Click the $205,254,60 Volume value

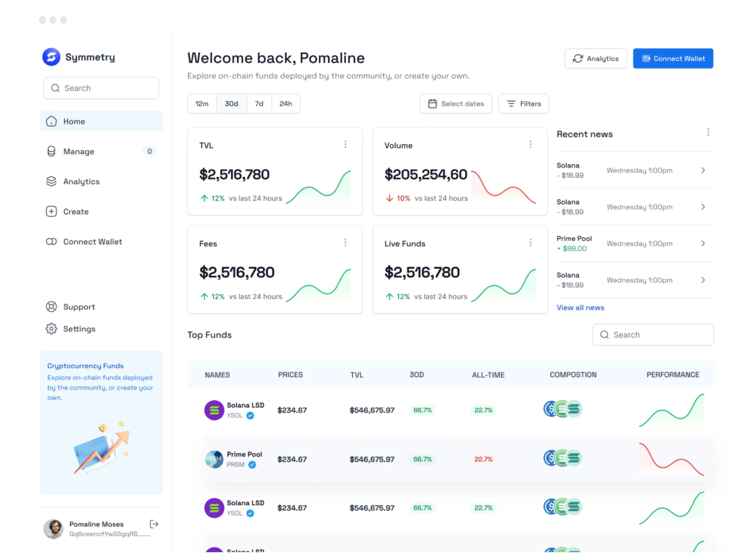[426, 175]
